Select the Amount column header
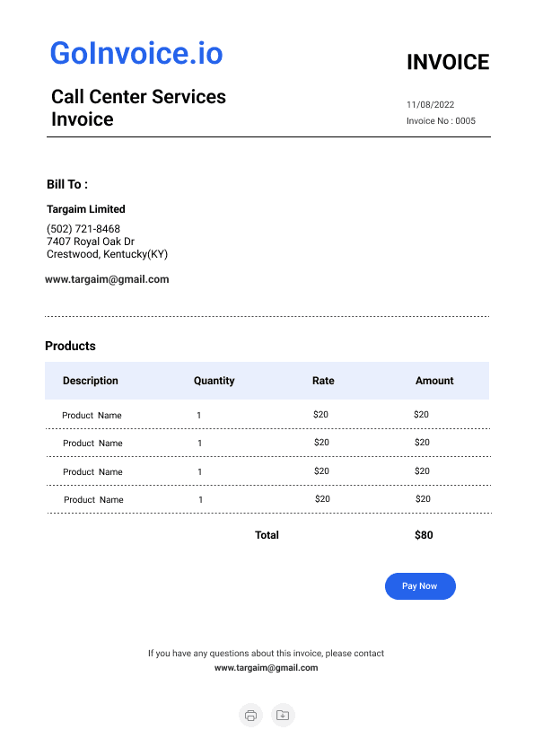This screenshot has width=534, height=756. tap(434, 381)
